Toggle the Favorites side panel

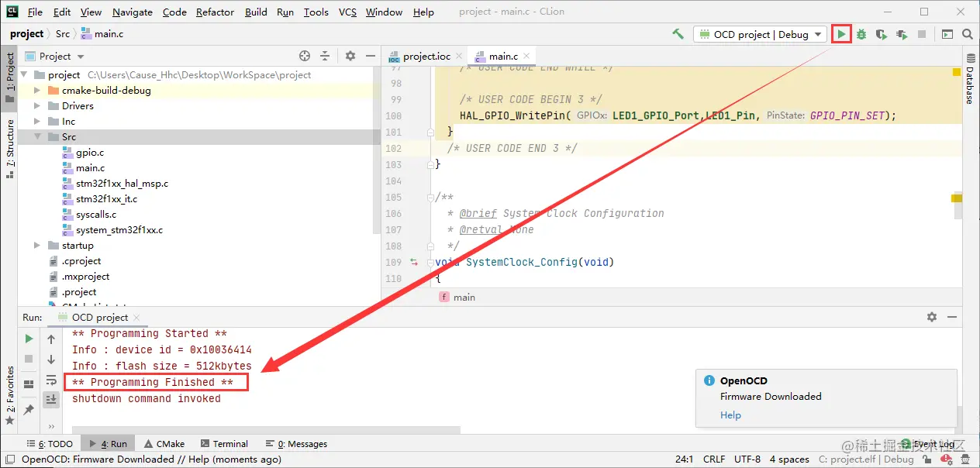pos(9,395)
